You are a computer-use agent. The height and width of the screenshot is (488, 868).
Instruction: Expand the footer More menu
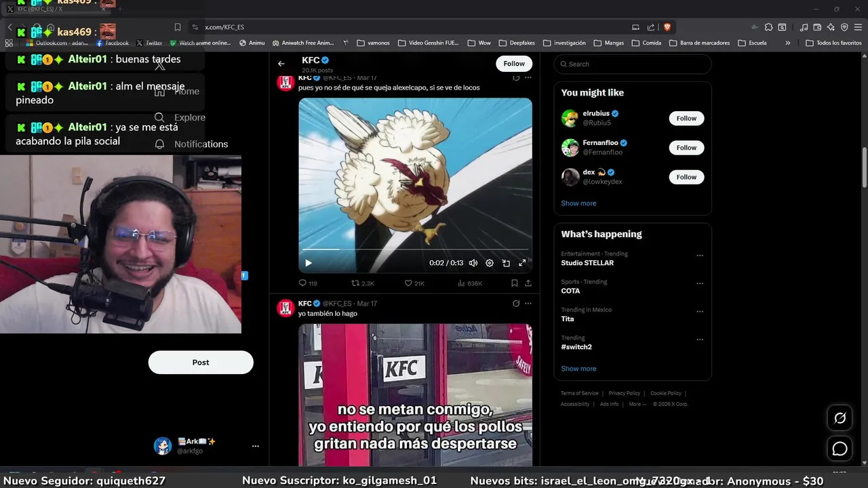637,404
